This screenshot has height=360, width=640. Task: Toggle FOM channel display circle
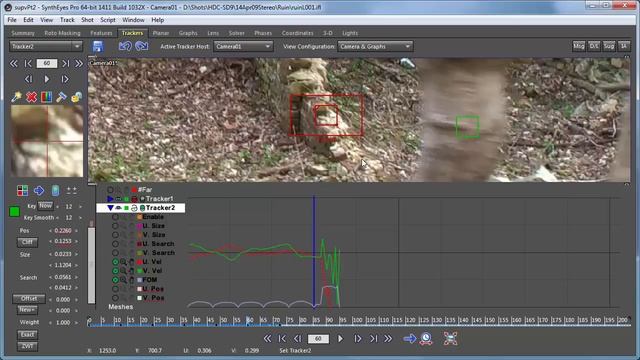(116, 280)
